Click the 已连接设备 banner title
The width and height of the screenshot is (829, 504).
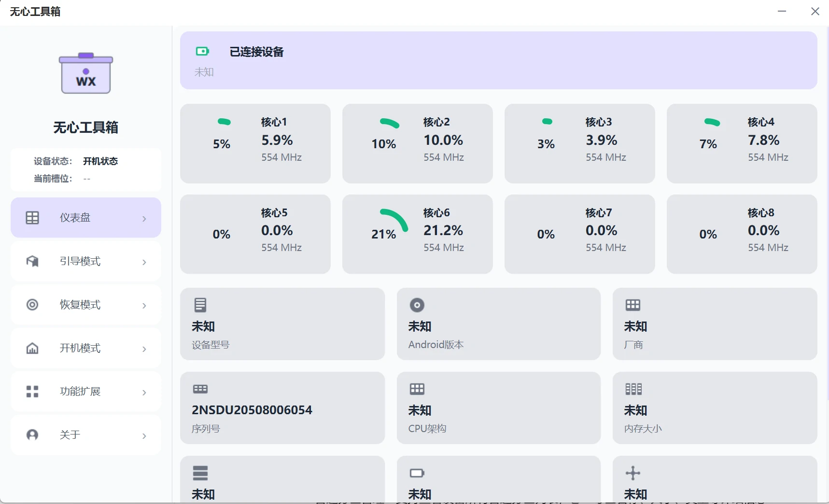[256, 52]
